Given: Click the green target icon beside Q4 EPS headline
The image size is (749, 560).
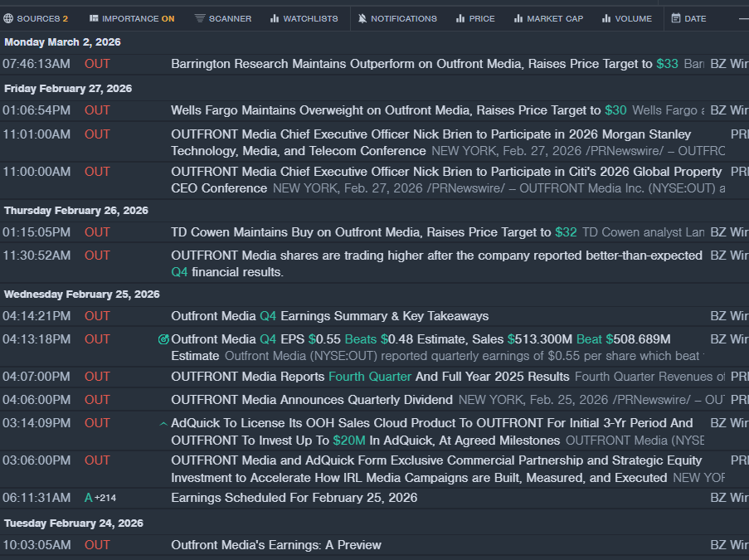Looking at the screenshot, I should pyautogui.click(x=163, y=339).
